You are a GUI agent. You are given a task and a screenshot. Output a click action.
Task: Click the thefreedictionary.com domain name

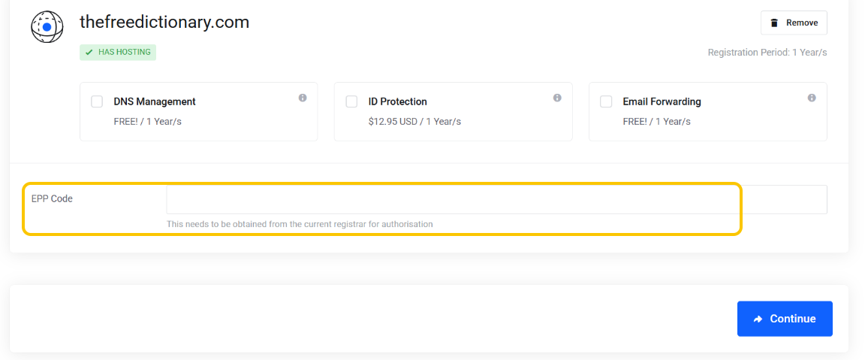click(x=164, y=22)
